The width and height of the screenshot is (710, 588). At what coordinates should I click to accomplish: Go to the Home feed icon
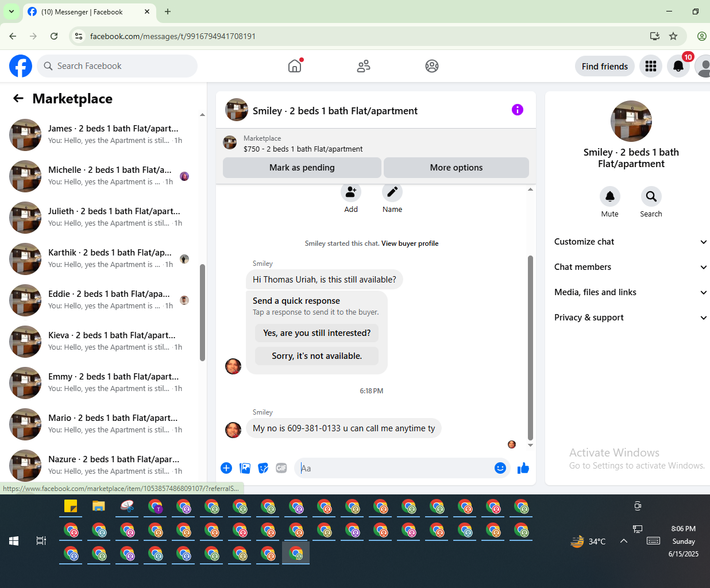pos(295,66)
